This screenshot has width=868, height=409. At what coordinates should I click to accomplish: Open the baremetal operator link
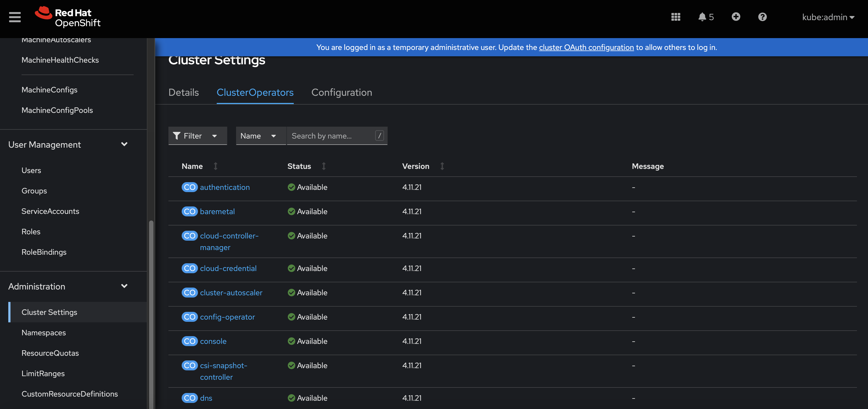217,212
